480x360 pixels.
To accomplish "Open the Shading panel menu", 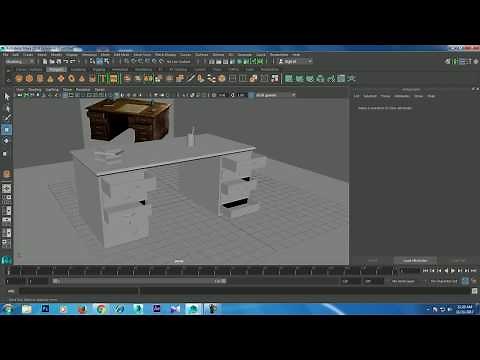I will [35, 90].
